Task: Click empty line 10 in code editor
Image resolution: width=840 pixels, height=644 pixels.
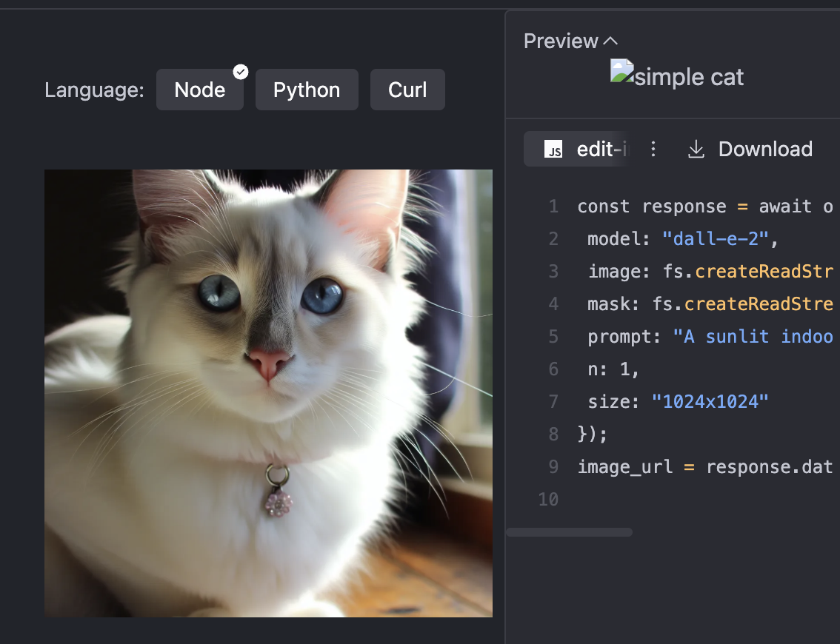Action: 667,500
